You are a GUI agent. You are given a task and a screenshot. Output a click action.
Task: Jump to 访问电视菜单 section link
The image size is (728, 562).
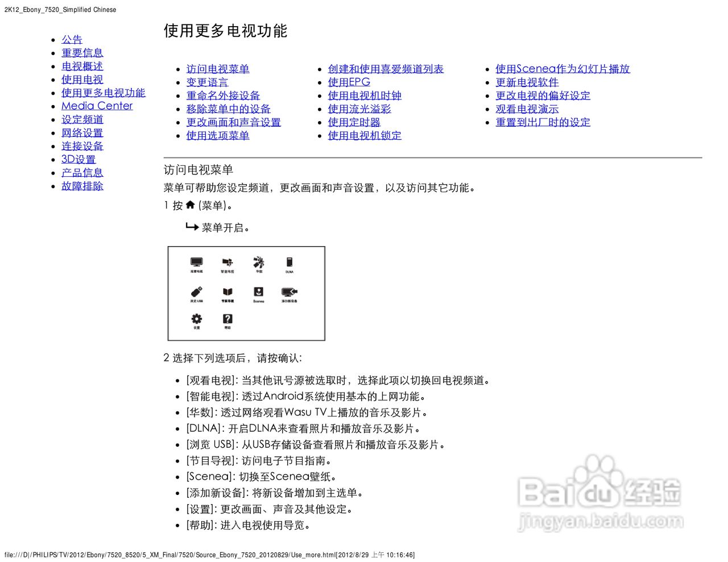point(218,69)
